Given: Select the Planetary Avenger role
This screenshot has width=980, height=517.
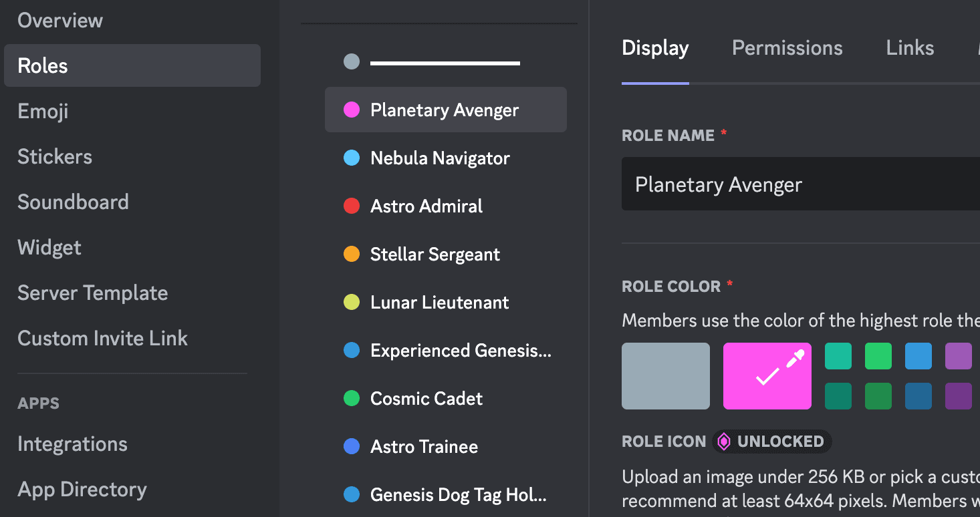Looking at the screenshot, I should [x=446, y=110].
